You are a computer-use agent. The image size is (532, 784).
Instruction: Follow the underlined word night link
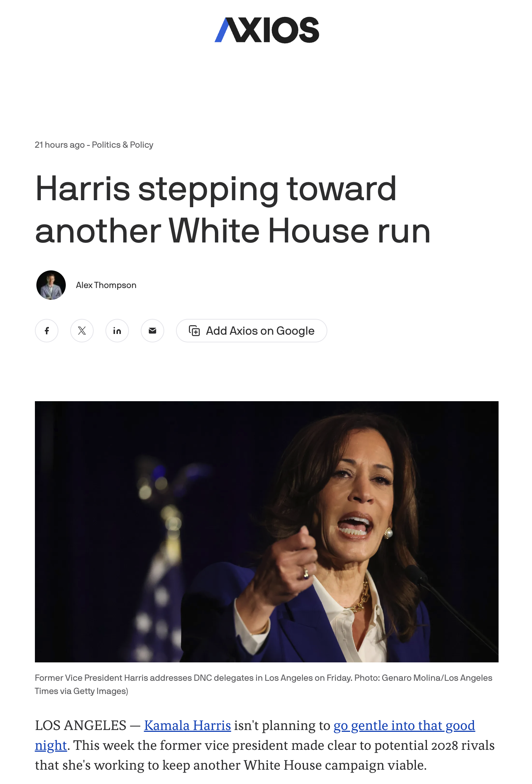click(x=51, y=745)
